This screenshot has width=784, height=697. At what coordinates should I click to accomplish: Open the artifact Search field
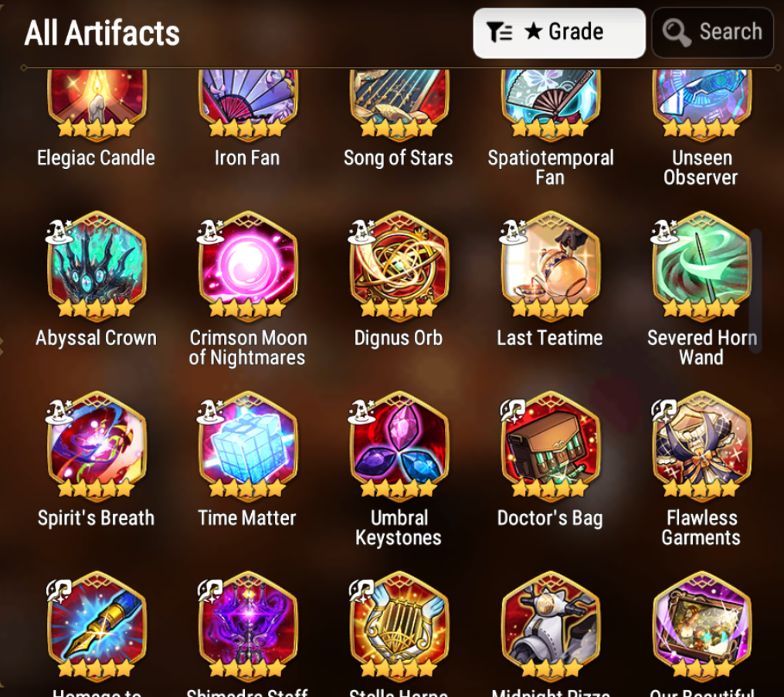click(x=712, y=32)
